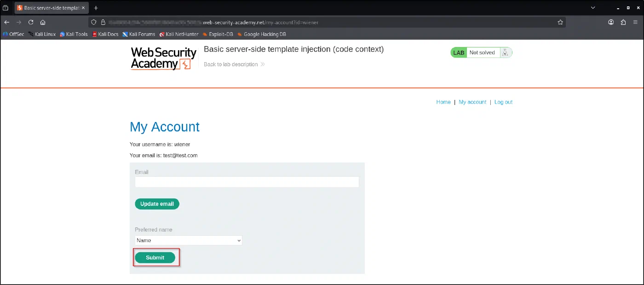
Task: Bookmark this page with the star icon
Action: coord(560,22)
